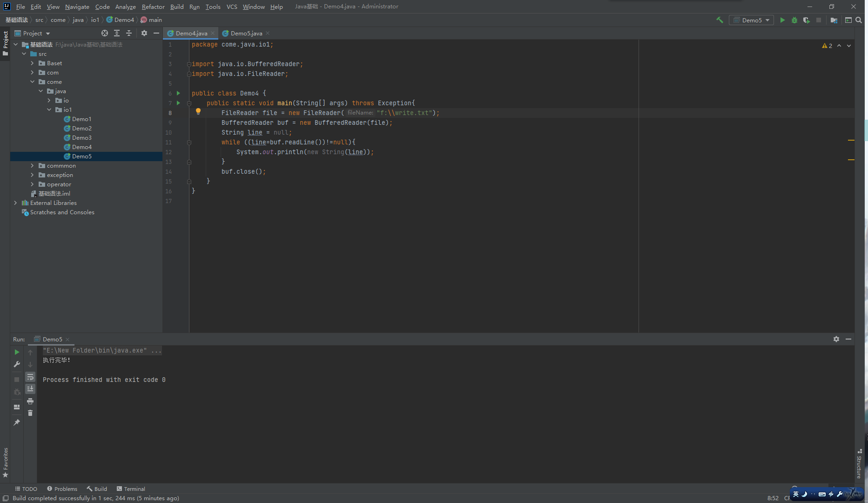
Task: Click the Print icon in Run panel
Action: pyautogui.click(x=30, y=401)
